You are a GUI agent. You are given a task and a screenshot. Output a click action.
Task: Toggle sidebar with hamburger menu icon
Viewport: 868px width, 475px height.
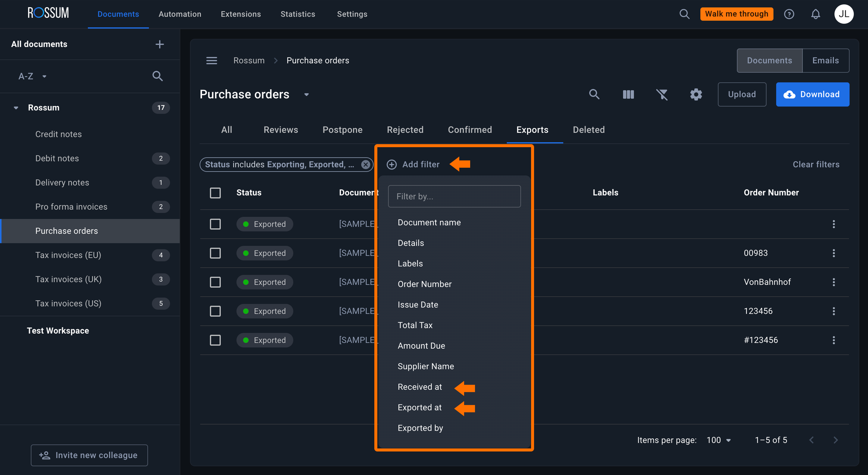click(212, 61)
